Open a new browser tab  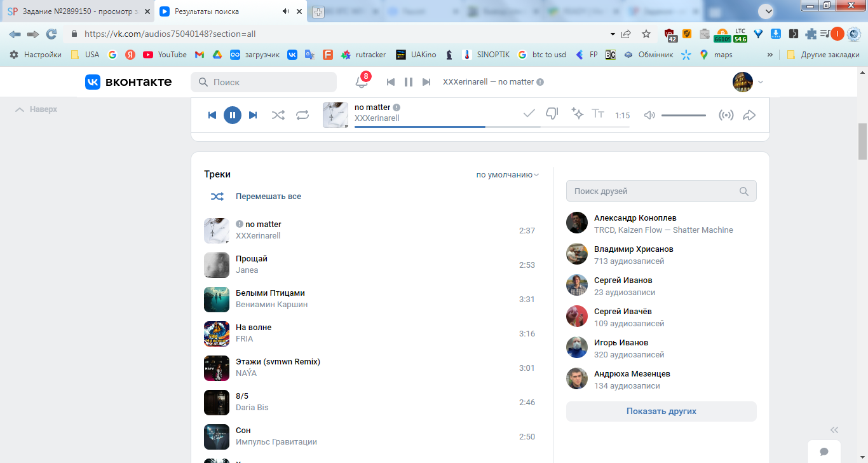318,11
